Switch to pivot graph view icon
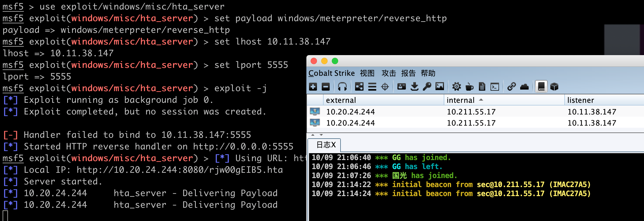Viewport: 644px width, 221px height. tap(359, 87)
